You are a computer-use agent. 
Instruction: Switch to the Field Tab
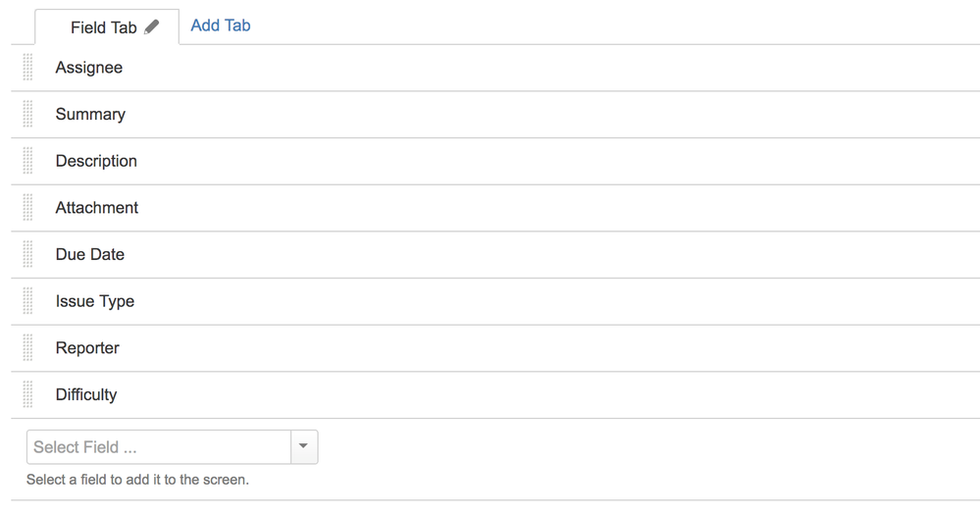[x=104, y=27]
